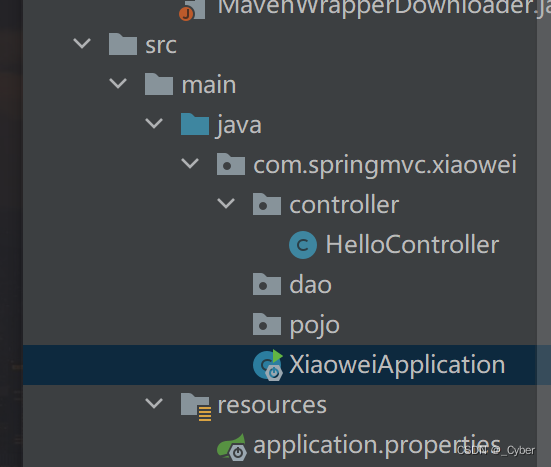Open the application.properties file
The image size is (551, 467).
(x=377, y=446)
